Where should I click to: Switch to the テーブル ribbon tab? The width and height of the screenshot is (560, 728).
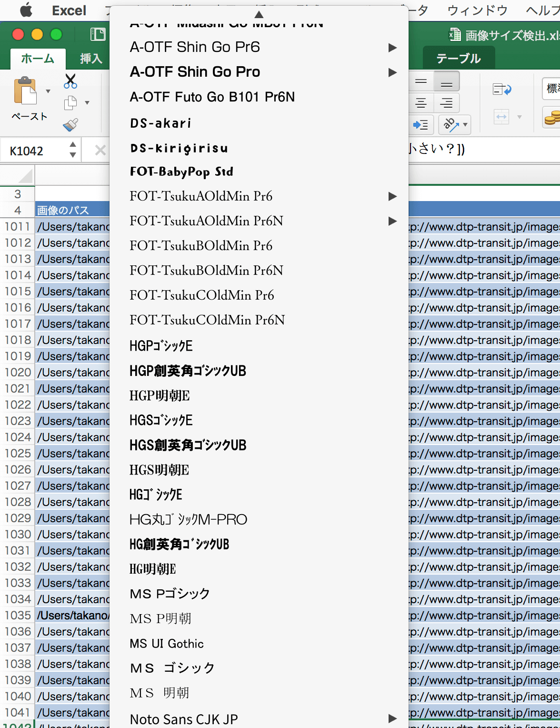pos(459,59)
